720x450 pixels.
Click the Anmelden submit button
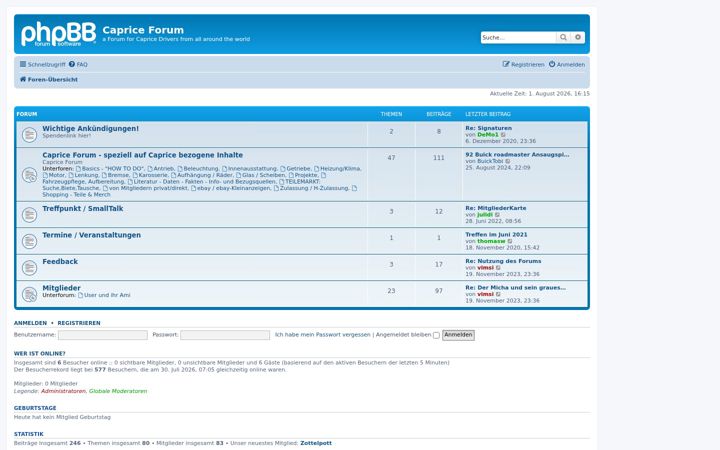coord(458,335)
